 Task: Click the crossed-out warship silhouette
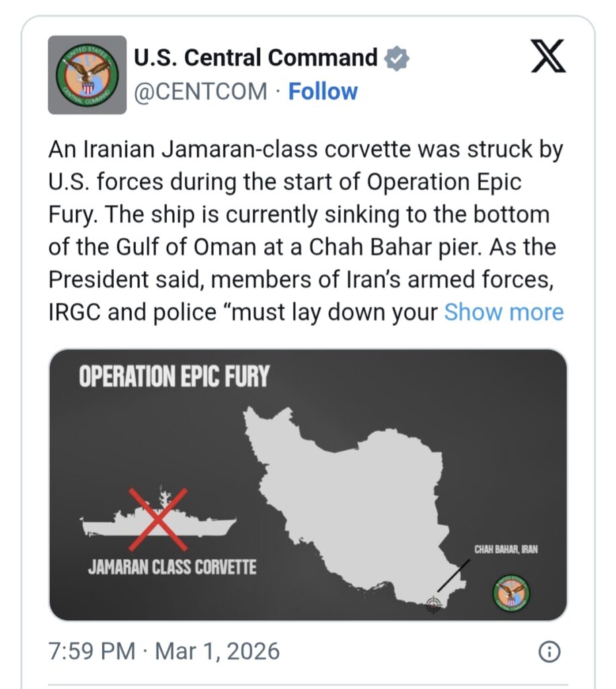pyautogui.click(x=159, y=520)
